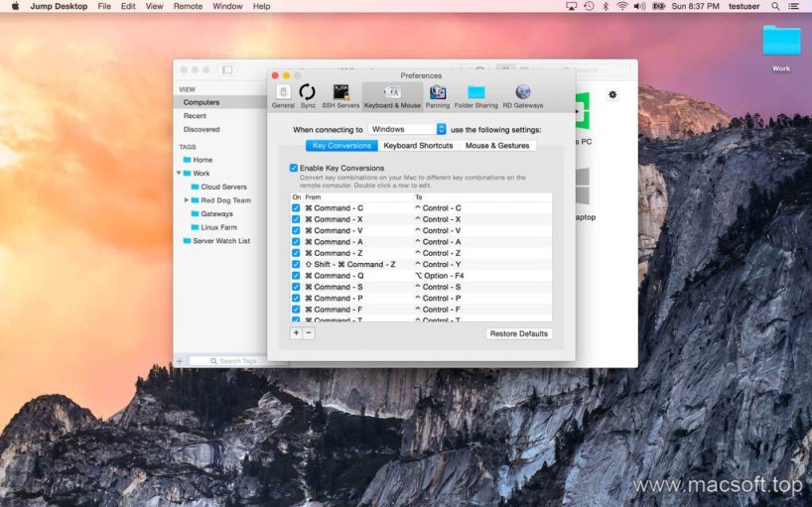Click the Restore Defaults button
This screenshot has width=812, height=507.
[519, 333]
